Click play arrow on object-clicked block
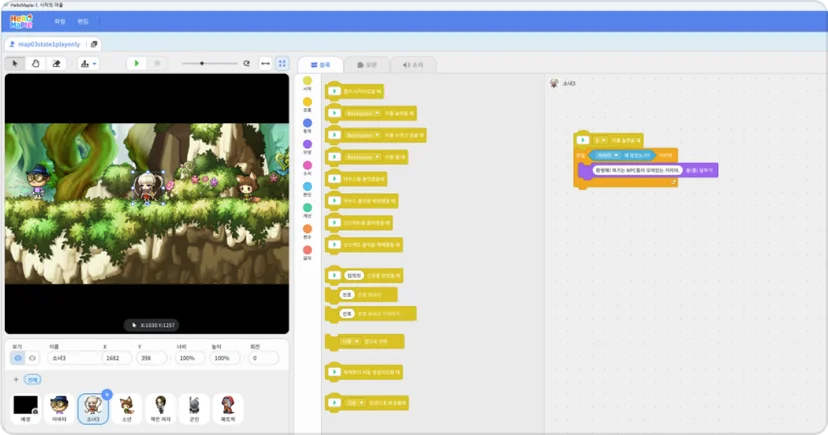Image resolution: width=828 pixels, height=435 pixels. pos(334,223)
